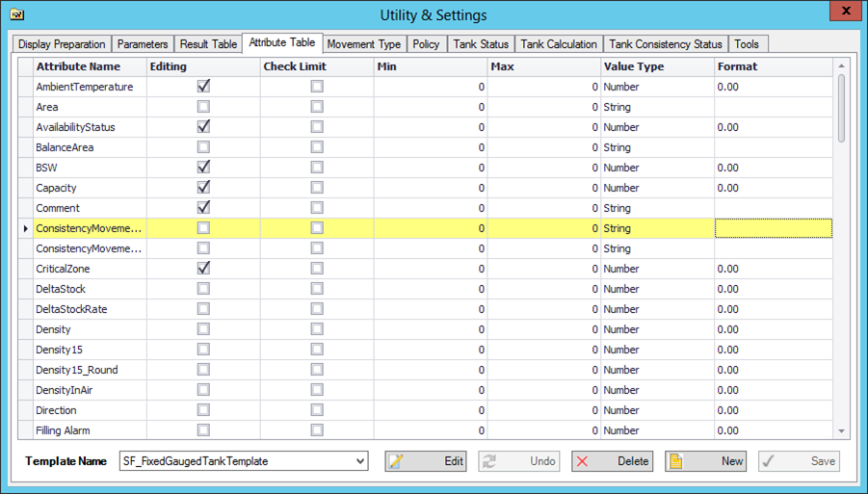Go to the Tank Status tab
This screenshot has height=494, width=868.
click(x=481, y=44)
